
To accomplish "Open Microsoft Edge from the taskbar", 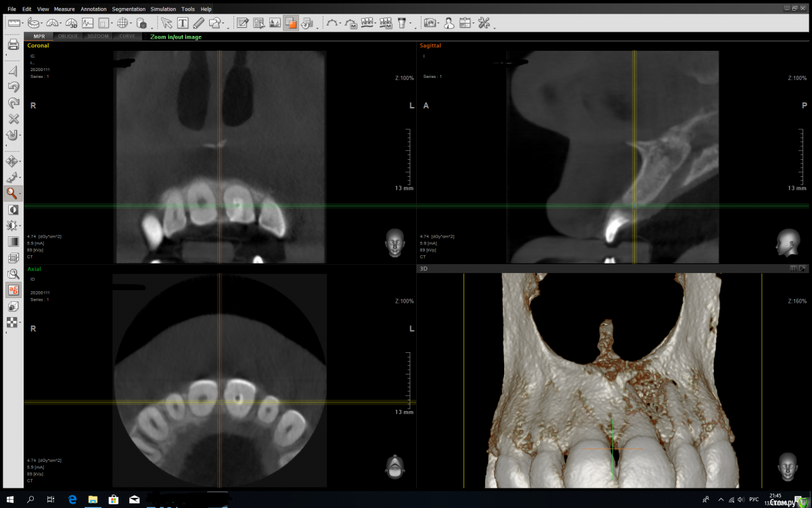I will pyautogui.click(x=72, y=500).
